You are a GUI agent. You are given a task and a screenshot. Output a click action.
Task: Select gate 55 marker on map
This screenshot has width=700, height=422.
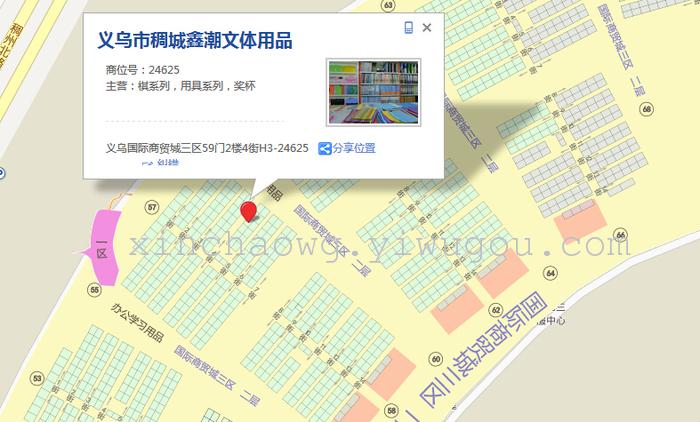pos(94,289)
